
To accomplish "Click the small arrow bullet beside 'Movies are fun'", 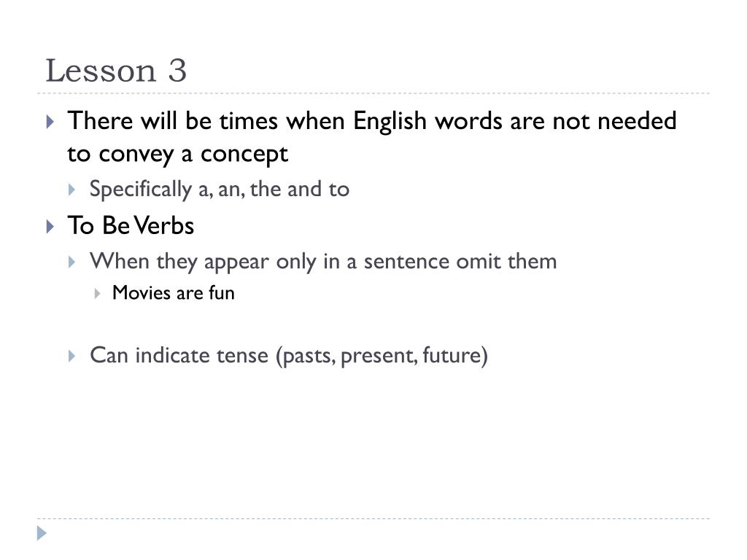I will click(x=97, y=293).
